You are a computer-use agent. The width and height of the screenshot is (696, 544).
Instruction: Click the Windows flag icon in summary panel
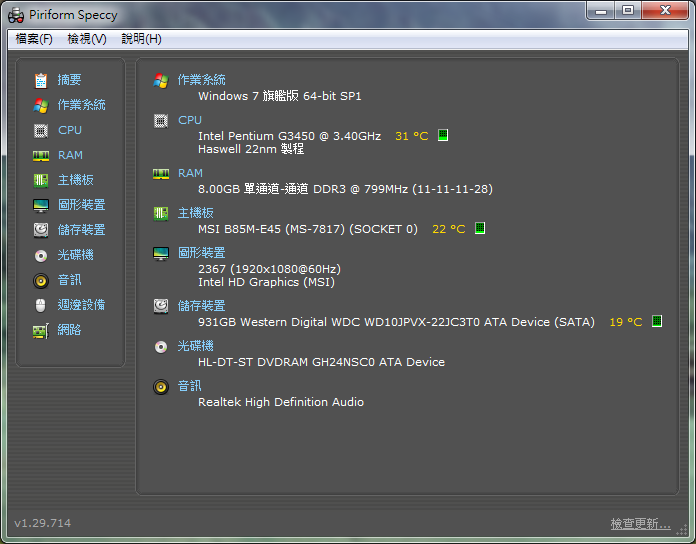(161, 81)
